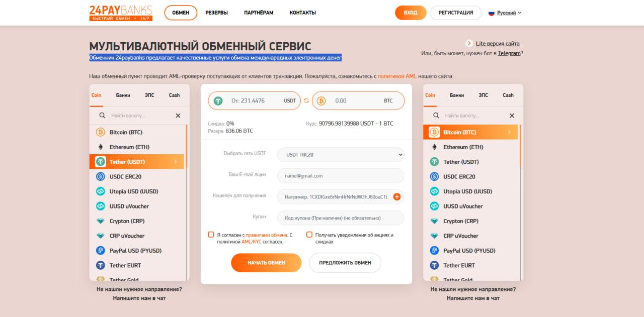Screen dimensions: 644x317
Task: Open the ОБМЕН navigation item
Action: (x=181, y=13)
